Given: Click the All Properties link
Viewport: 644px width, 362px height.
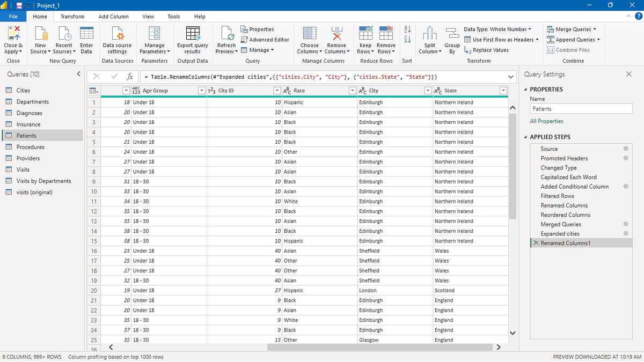Looking at the screenshot, I should [x=546, y=121].
